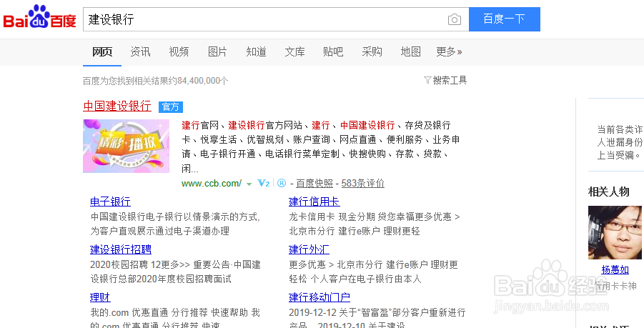This screenshot has height=328, width=644.
Task: Switch to the 网页 tab
Action: pos(102,51)
